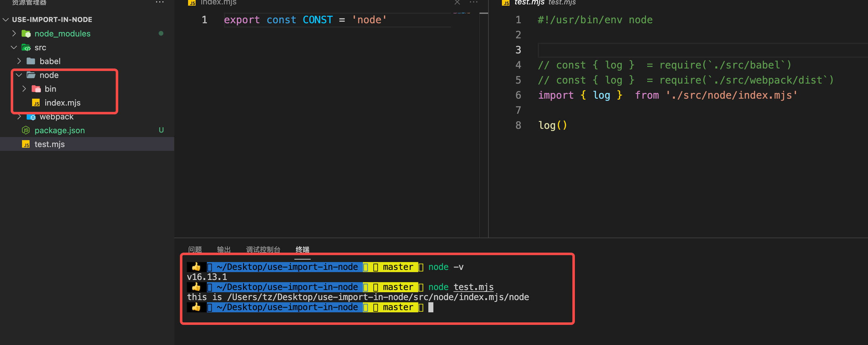
Task: Click the webpack folder icon in Explorer
Action: tap(32, 117)
